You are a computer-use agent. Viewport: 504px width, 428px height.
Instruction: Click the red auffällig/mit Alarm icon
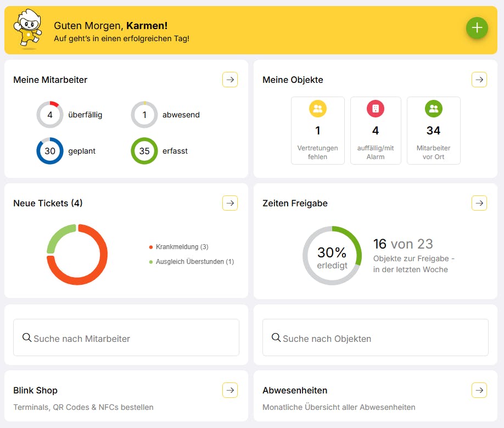[376, 109]
